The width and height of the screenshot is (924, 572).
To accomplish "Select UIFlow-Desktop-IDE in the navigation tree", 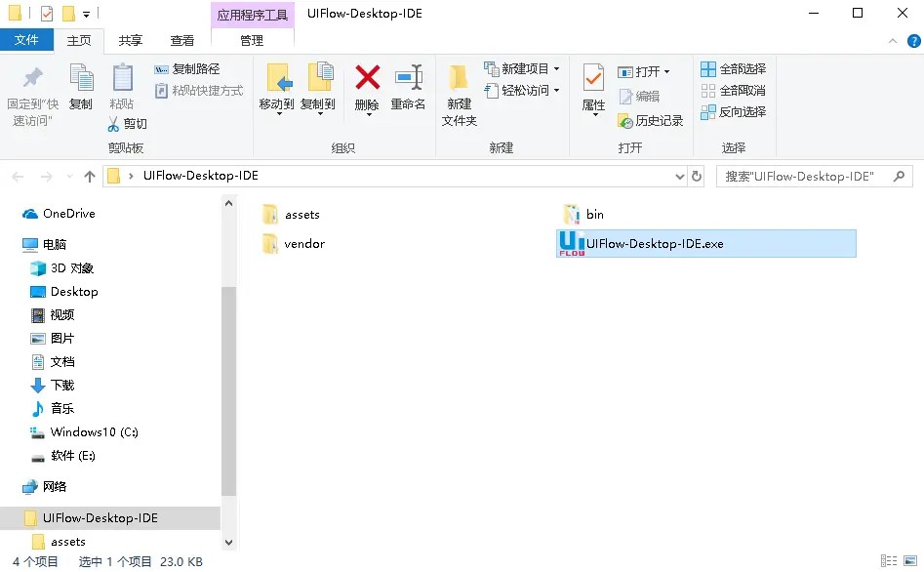I will [x=110, y=517].
